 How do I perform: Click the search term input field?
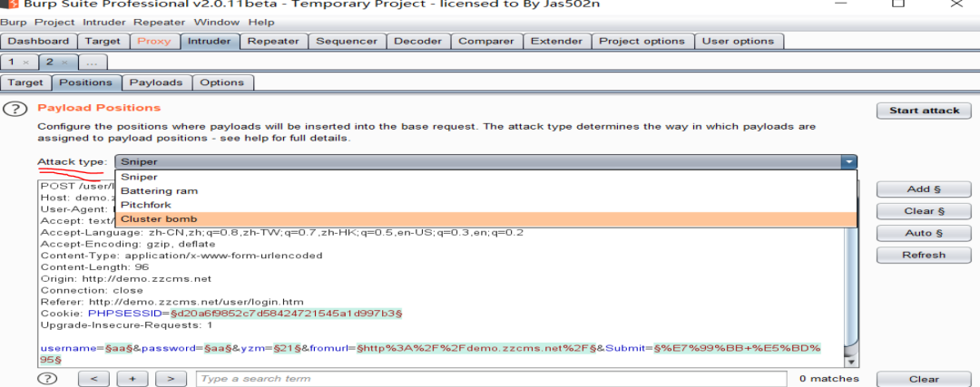491,379
